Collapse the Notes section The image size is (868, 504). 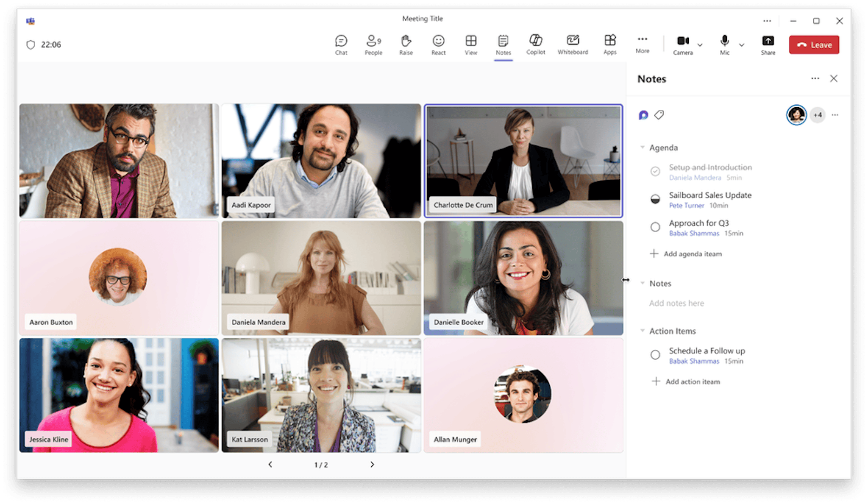643,283
